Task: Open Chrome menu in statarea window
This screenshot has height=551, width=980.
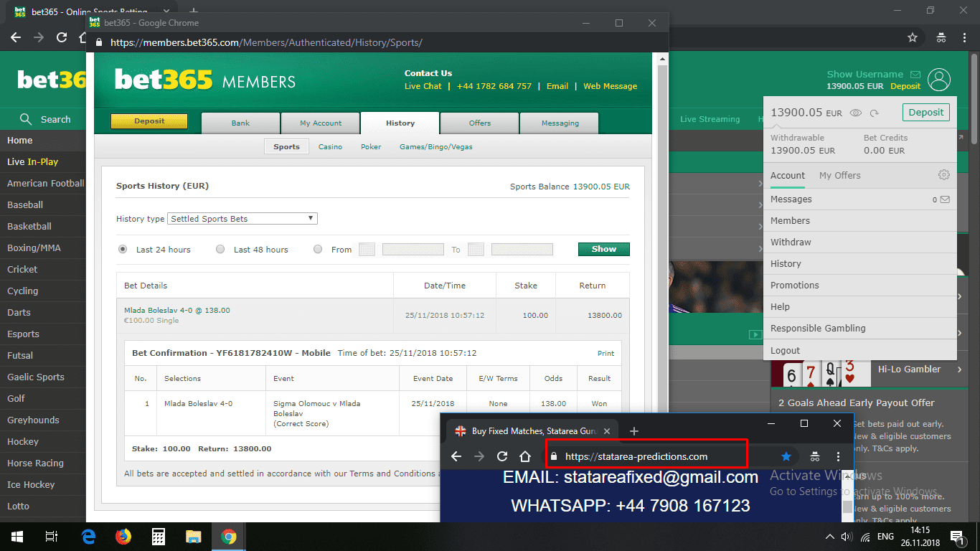Action: [838, 456]
